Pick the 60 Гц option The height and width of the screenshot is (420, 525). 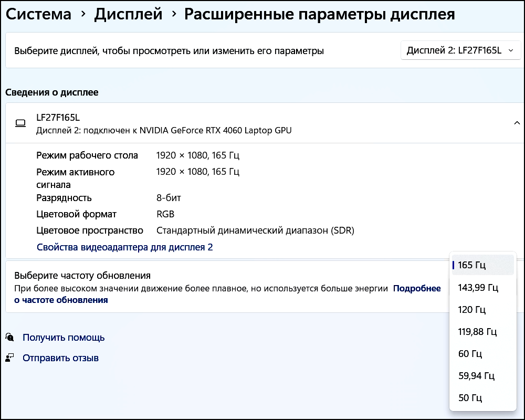pyautogui.click(x=482, y=354)
